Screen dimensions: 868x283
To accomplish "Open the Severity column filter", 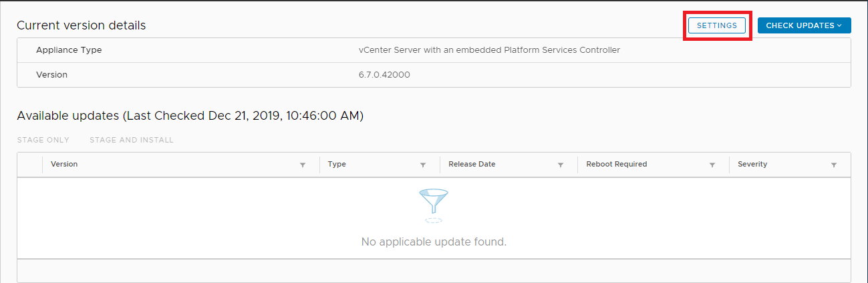I will (834, 165).
